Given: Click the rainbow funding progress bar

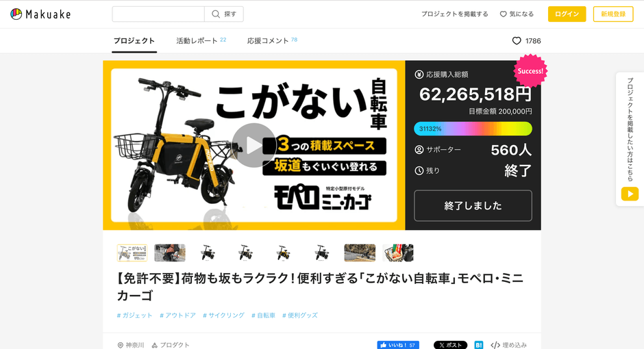Looking at the screenshot, I should click(x=473, y=129).
